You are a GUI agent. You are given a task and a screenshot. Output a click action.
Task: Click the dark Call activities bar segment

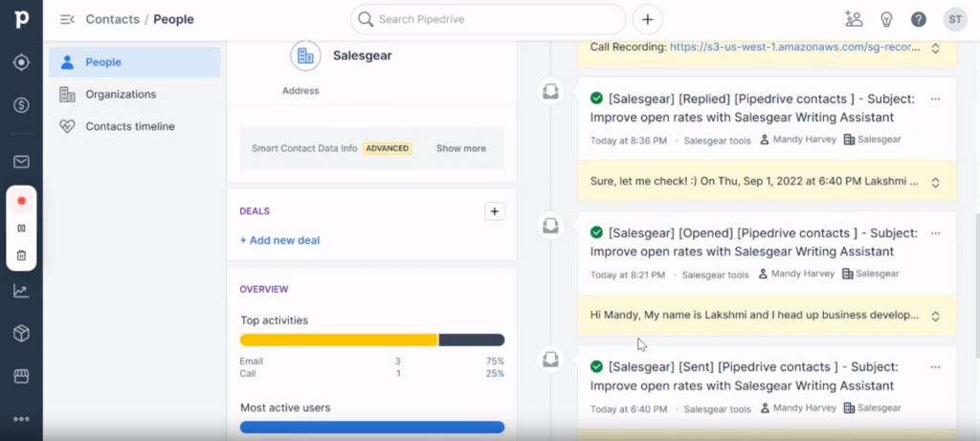(x=471, y=340)
